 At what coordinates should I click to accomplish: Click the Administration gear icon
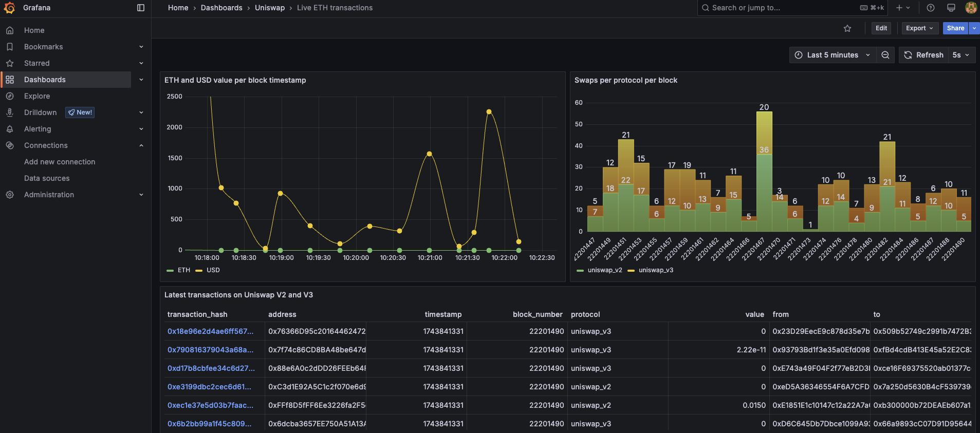tap(10, 195)
